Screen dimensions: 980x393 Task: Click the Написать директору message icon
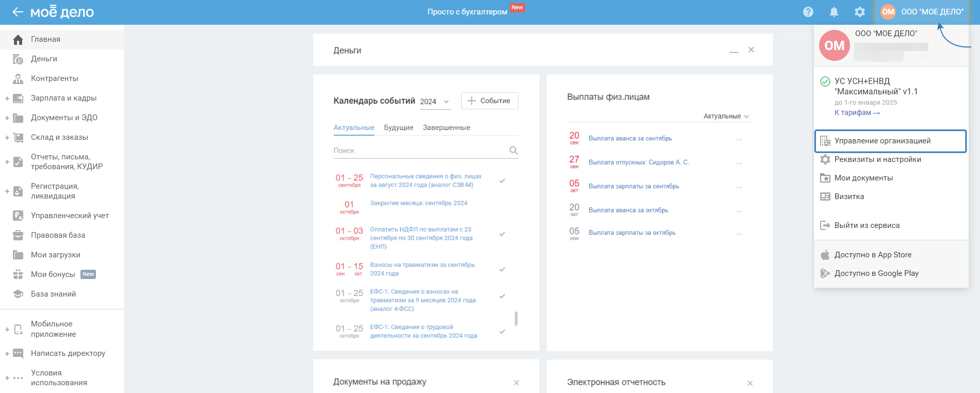(x=18, y=354)
